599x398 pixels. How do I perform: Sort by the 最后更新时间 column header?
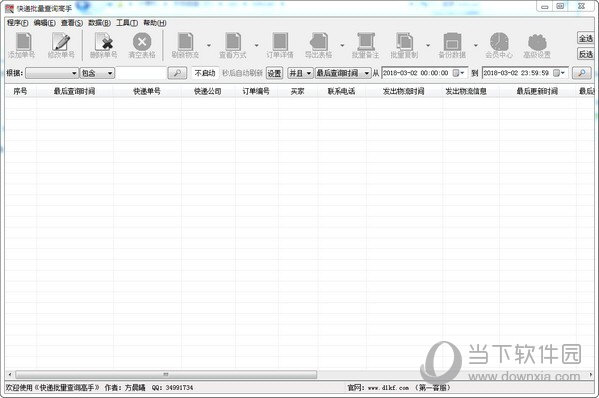(537, 91)
